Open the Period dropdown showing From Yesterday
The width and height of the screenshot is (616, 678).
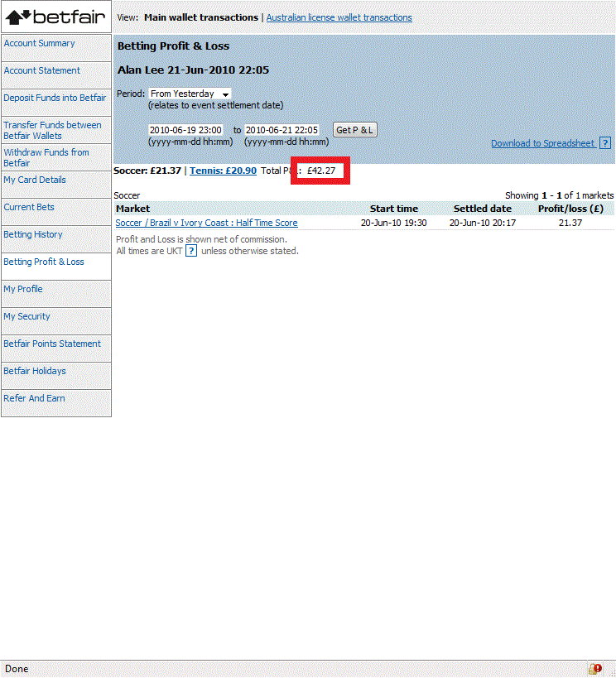pos(190,94)
